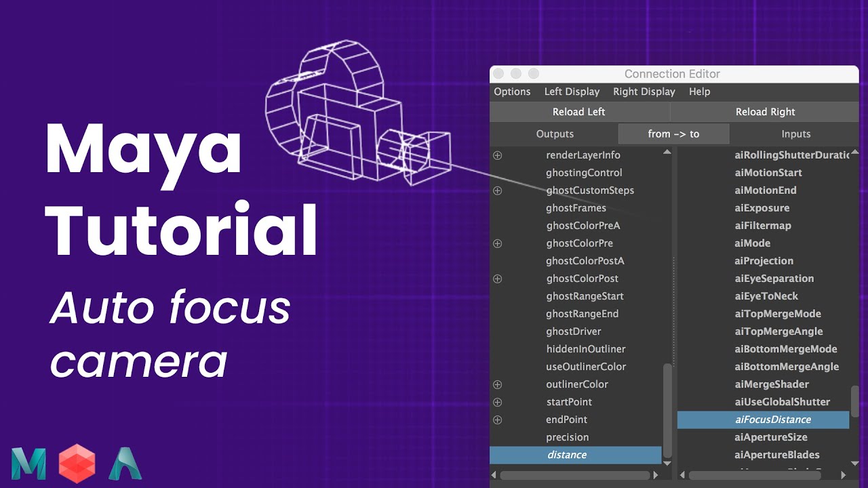Select aiProjection attribute

point(764,261)
